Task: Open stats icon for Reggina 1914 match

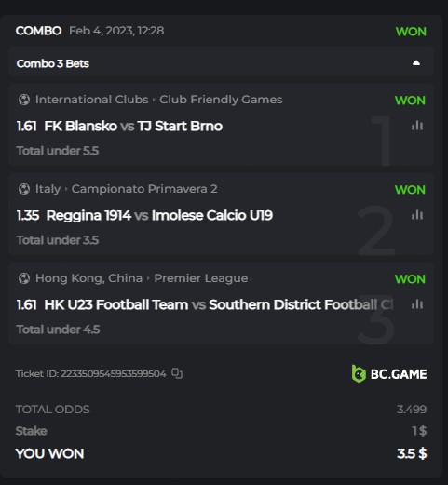Action: coord(417,215)
